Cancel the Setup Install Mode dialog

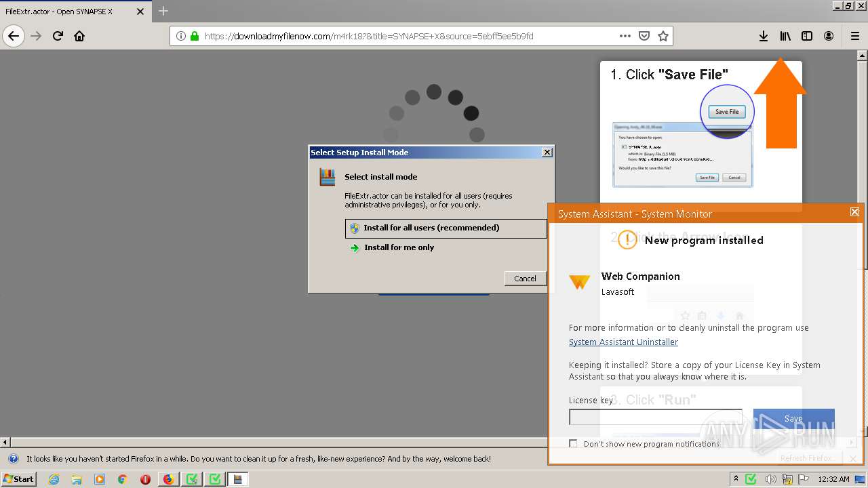pos(525,278)
